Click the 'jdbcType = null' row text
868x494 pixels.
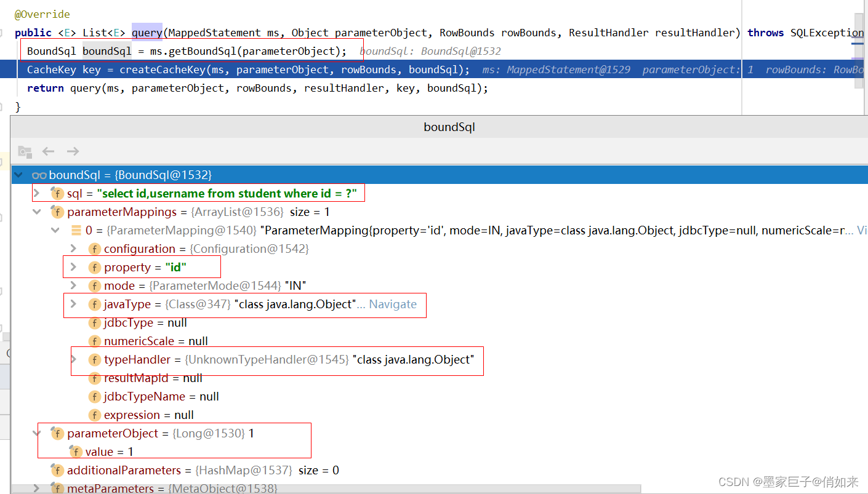(x=145, y=323)
